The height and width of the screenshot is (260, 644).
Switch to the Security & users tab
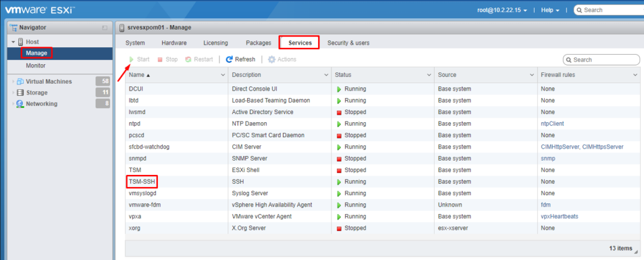348,43
